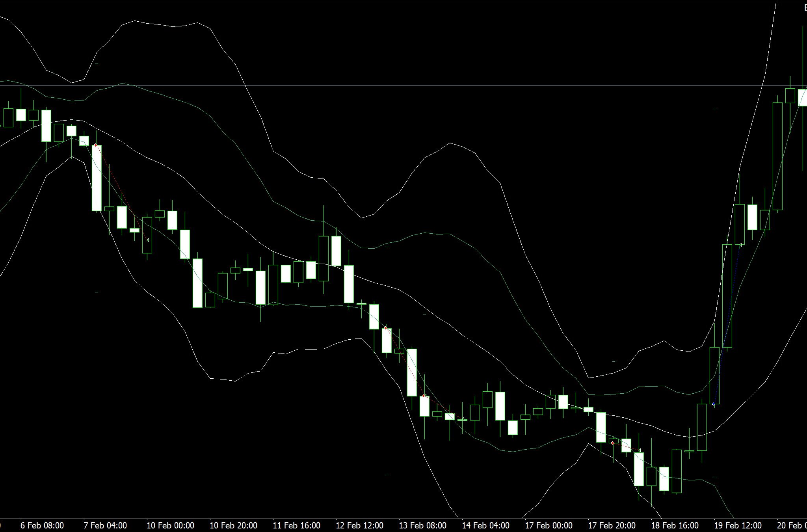Viewport: 807px width, 532px height.
Task: Click the '18 Feb 16:00' time axis label
Action: [x=675, y=525]
